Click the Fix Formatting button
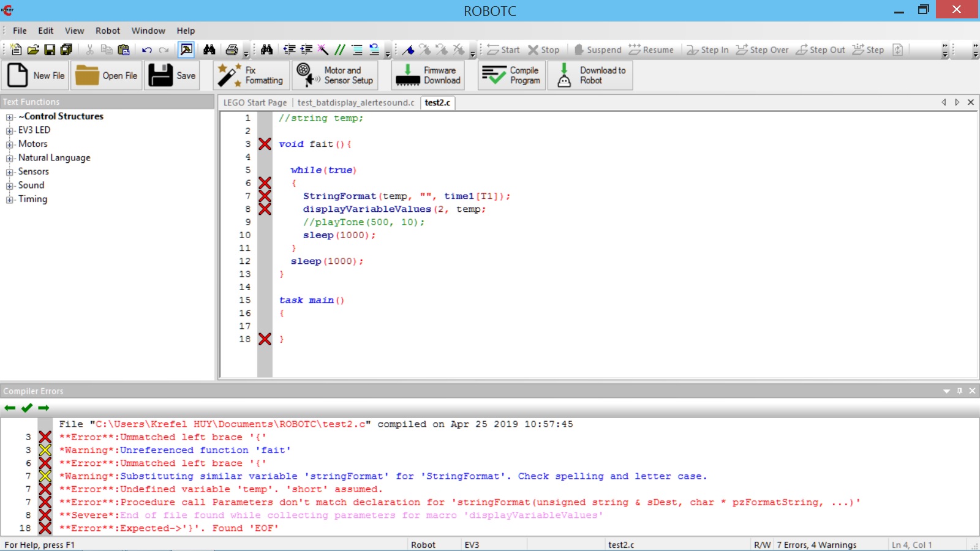Viewport: 980px width, 551px height. tap(251, 75)
